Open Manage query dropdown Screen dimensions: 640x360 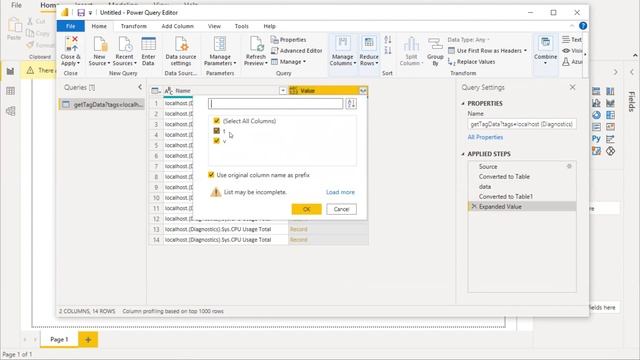pyautogui.click(x=289, y=62)
